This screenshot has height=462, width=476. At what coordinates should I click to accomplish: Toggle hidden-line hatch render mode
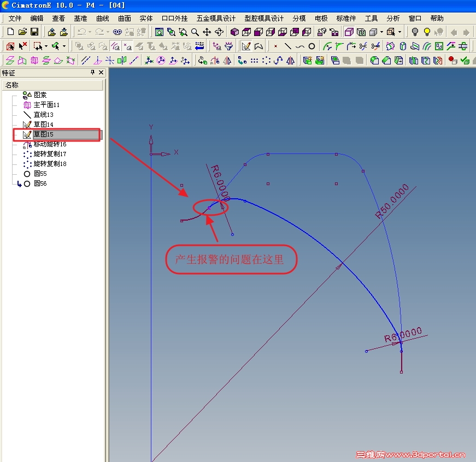[x=361, y=32]
